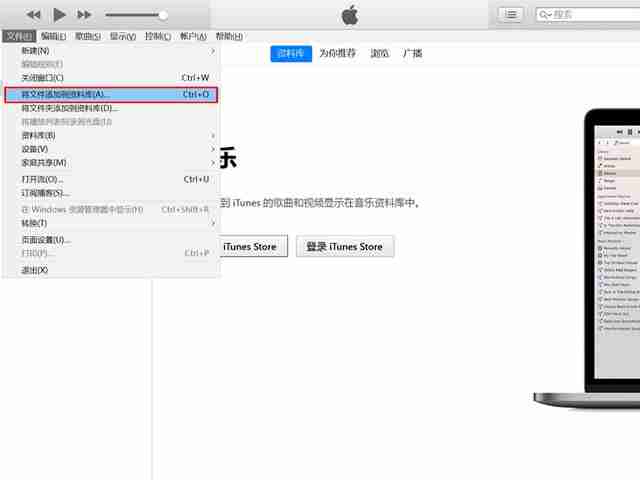The width and height of the screenshot is (640, 480).
Task: Open the 控制(C) menu
Action: click(158, 36)
